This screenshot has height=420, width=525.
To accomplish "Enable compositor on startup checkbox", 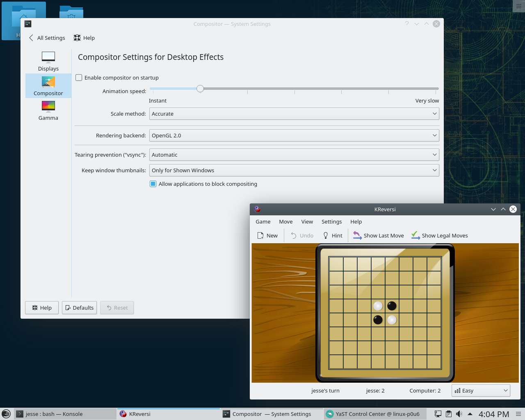I will tap(79, 78).
